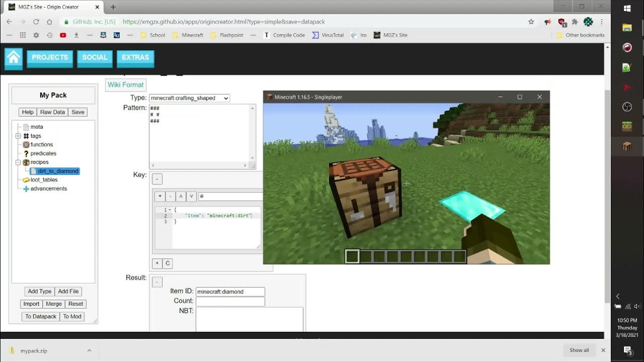Remove the Key section with minus button

click(x=157, y=179)
